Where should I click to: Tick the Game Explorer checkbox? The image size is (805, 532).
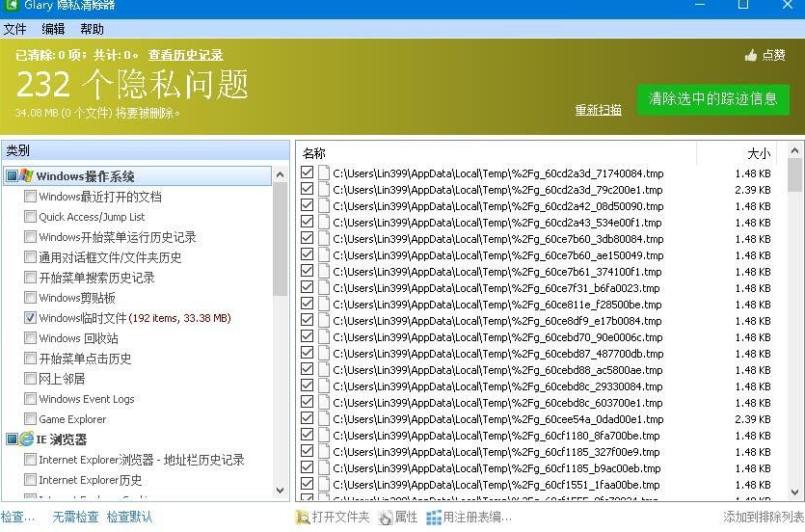click(30, 418)
